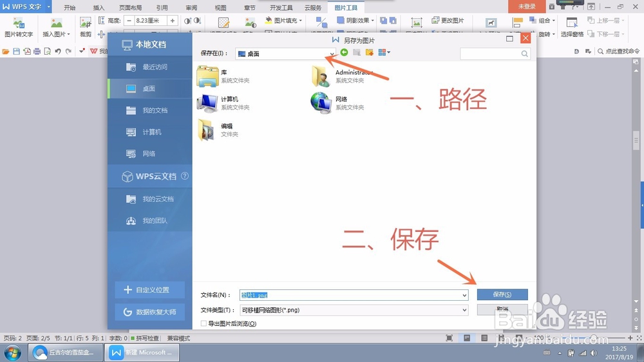Click the 自定义位置 button
Image resolution: width=644 pixels, height=362 pixels.
(x=150, y=290)
